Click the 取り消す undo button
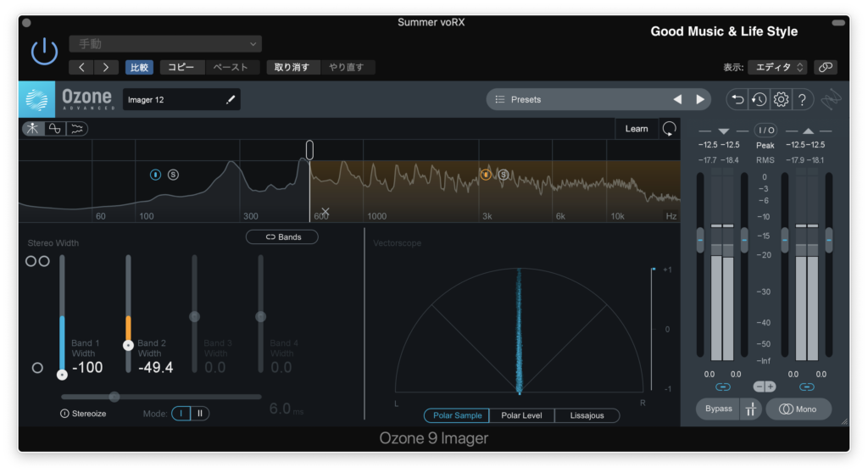868x473 pixels. (292, 67)
